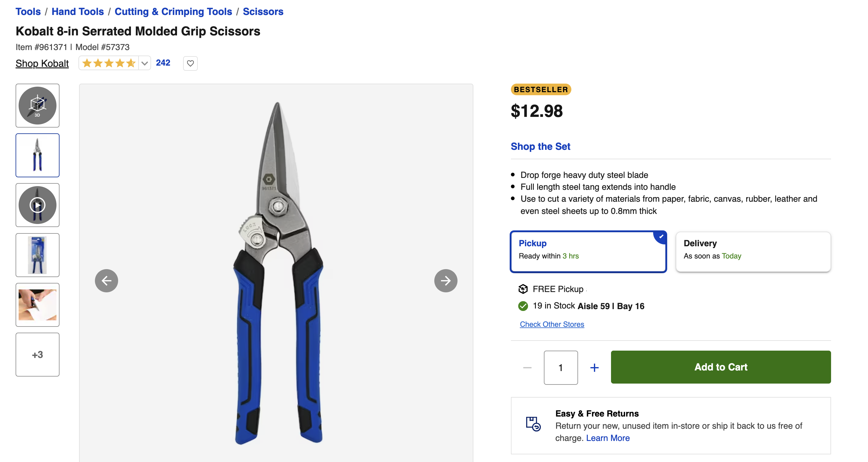This screenshot has width=868, height=462.
Task: Save item with the heart icon
Action: (190, 63)
